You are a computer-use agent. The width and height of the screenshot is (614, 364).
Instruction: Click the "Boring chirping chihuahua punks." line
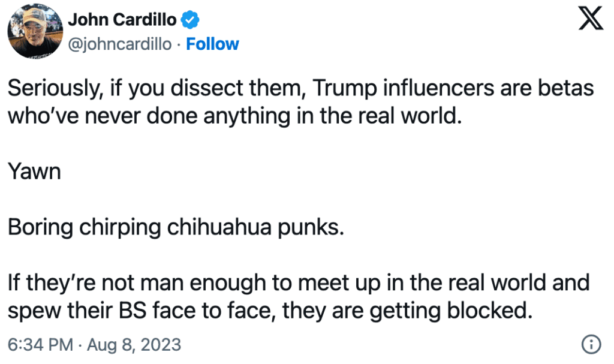point(176,230)
